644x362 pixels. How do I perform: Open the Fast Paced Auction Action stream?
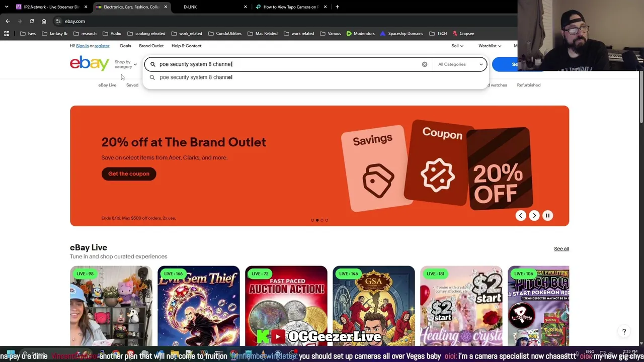pyautogui.click(x=286, y=306)
